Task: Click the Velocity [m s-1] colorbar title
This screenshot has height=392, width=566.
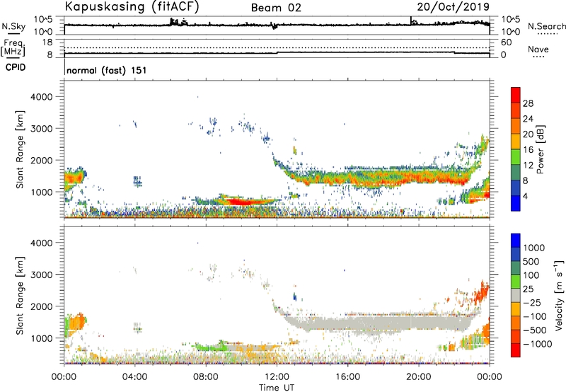Action: [x=559, y=295]
